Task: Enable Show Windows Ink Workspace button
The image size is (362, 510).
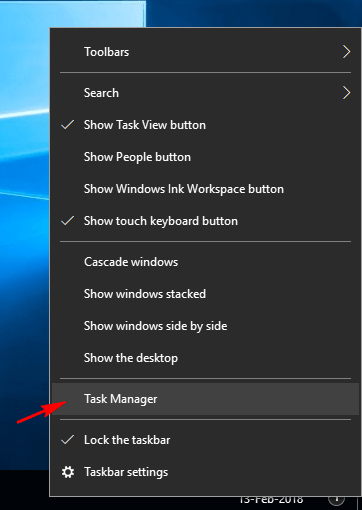Action: click(206, 189)
